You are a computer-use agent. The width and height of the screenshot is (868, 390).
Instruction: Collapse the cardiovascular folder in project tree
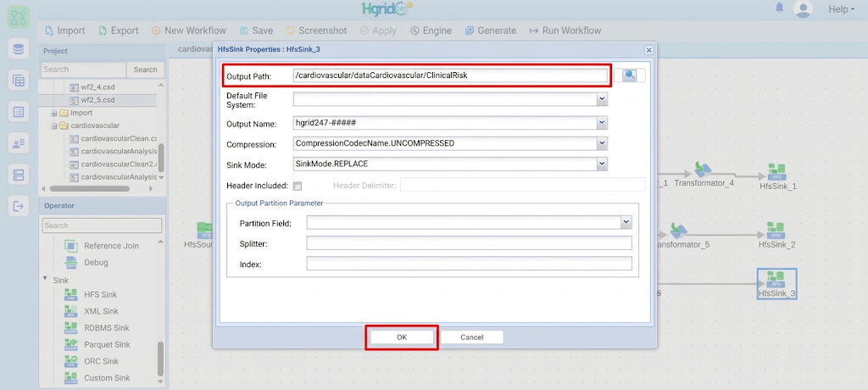[54, 125]
